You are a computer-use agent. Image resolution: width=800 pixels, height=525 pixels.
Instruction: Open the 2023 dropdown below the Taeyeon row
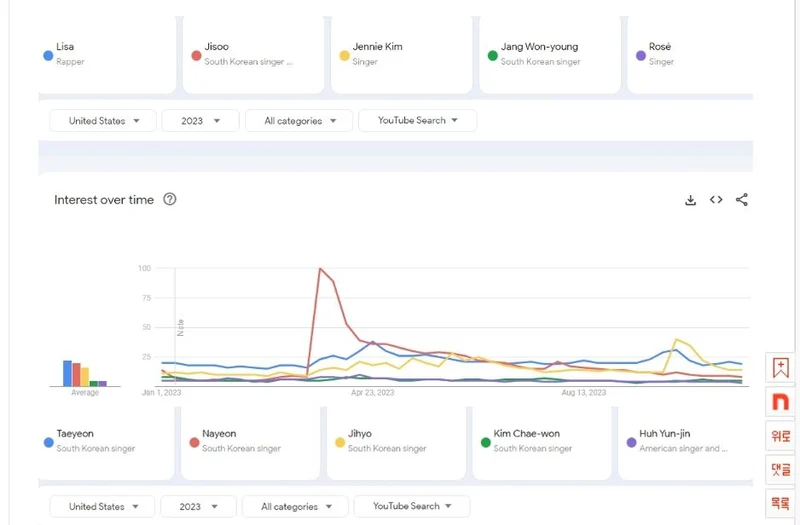[198, 506]
